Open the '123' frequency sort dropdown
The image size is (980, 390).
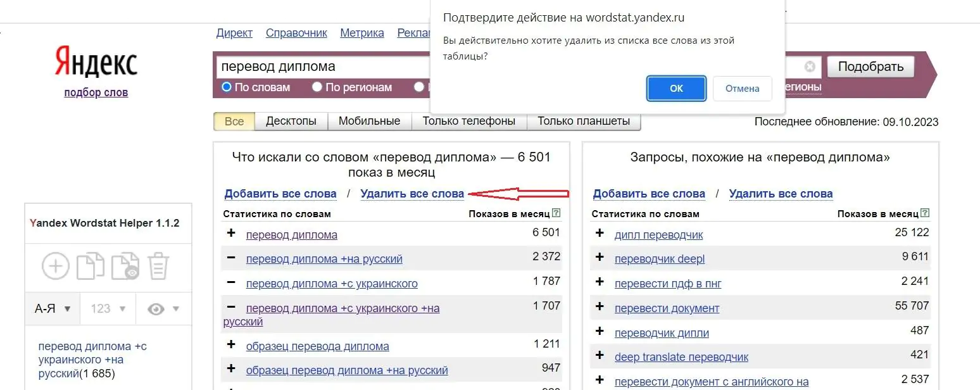pyautogui.click(x=108, y=308)
